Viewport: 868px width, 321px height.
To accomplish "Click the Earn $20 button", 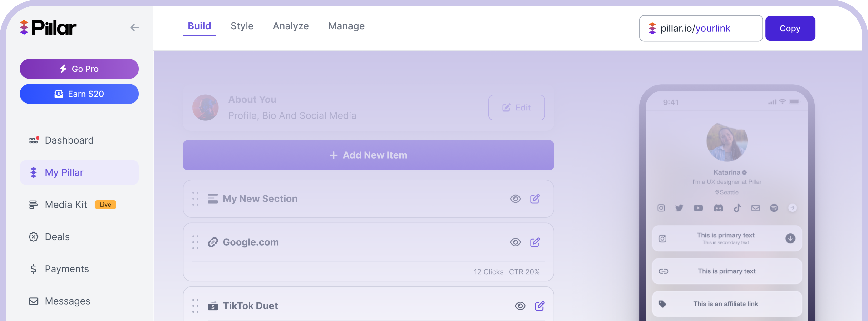I will point(79,94).
